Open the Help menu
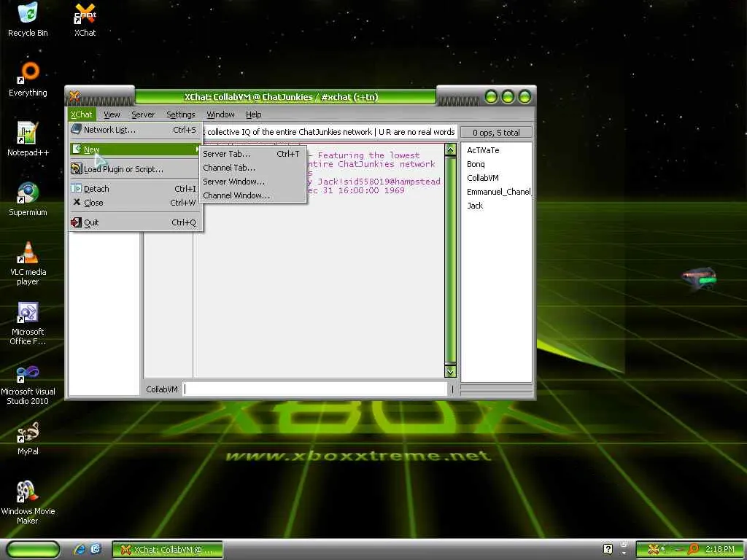The width and height of the screenshot is (747, 560). (x=253, y=114)
